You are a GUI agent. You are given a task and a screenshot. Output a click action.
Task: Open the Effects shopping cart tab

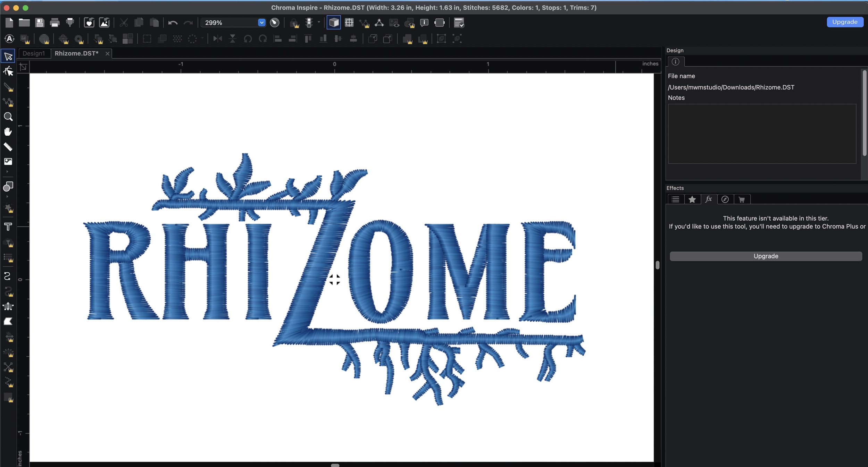pos(742,199)
